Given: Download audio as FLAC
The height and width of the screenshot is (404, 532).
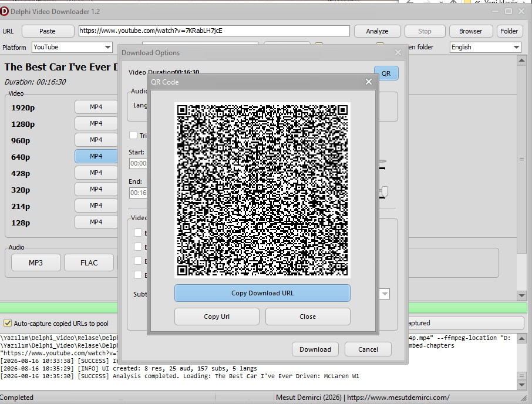Looking at the screenshot, I should pyautogui.click(x=89, y=262).
